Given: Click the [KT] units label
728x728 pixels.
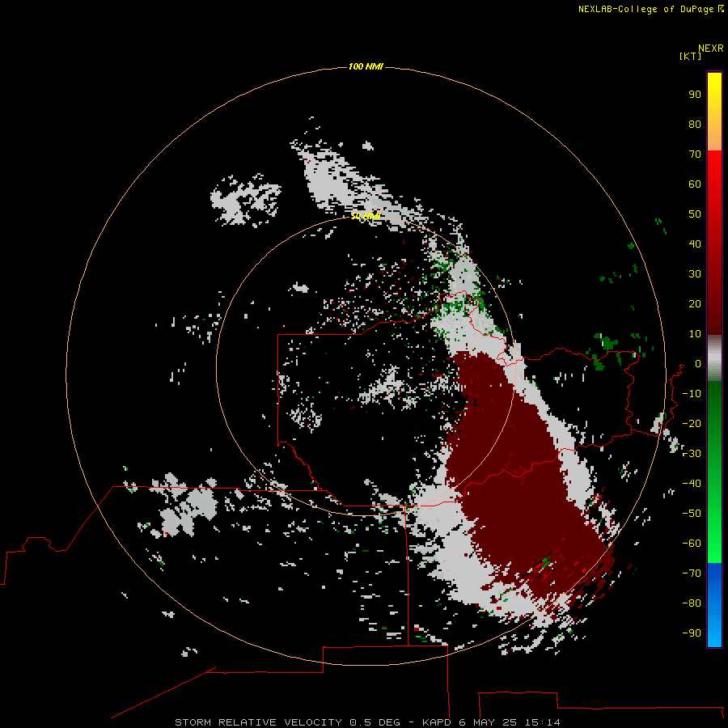Looking at the screenshot, I should (x=690, y=56).
